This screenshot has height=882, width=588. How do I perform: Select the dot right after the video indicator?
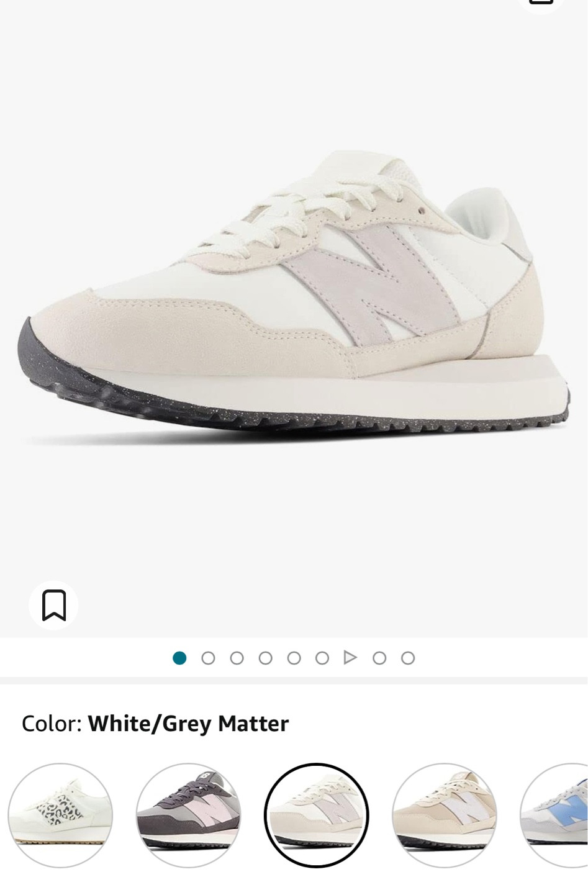point(379,658)
